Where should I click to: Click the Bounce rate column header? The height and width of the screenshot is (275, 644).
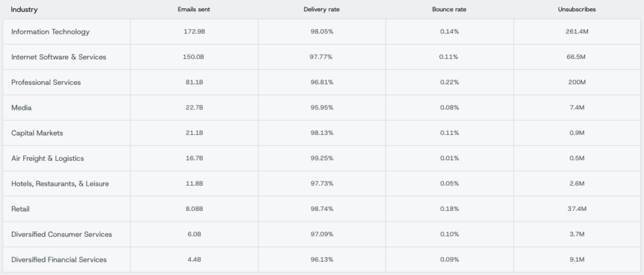pyautogui.click(x=449, y=10)
